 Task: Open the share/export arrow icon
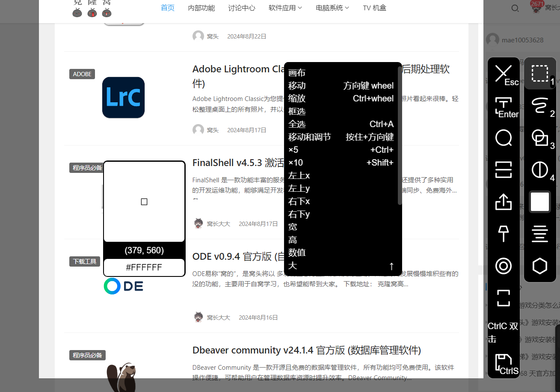pyautogui.click(x=504, y=202)
